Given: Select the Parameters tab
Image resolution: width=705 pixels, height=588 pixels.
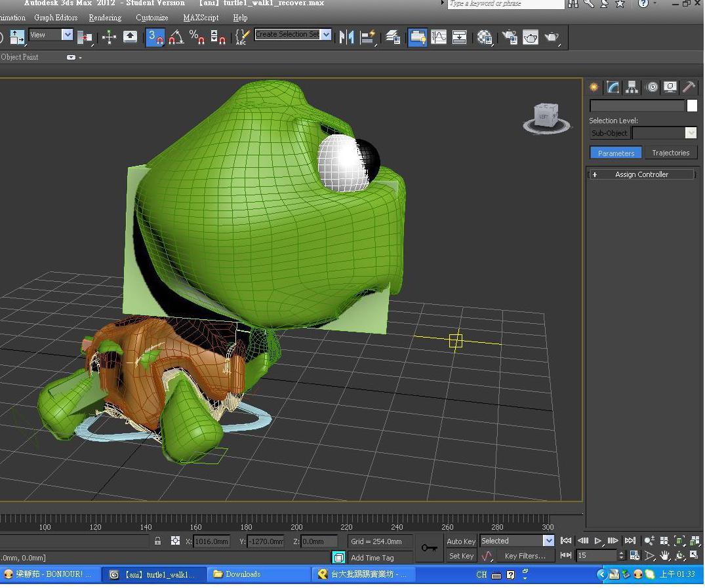Looking at the screenshot, I should 616,153.
